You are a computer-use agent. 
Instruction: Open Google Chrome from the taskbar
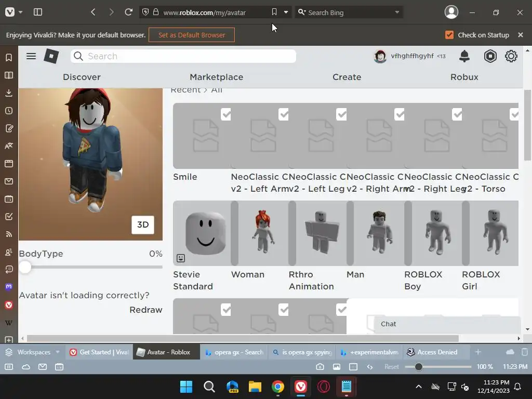(x=278, y=387)
